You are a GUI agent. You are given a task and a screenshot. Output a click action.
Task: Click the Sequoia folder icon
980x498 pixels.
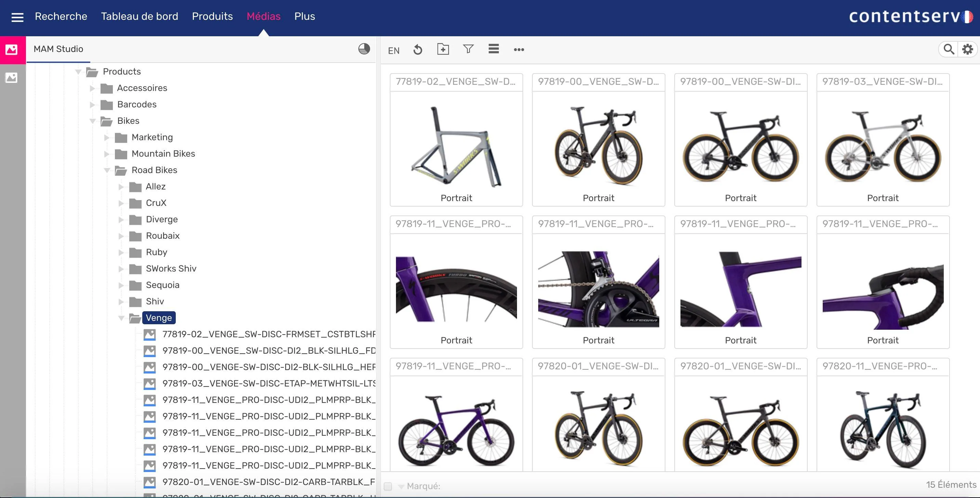click(x=135, y=285)
